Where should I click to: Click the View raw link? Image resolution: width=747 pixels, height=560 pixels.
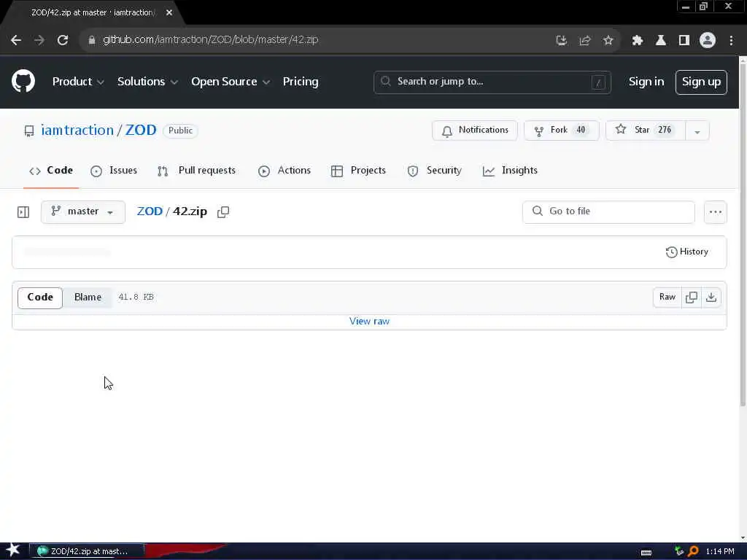tap(369, 322)
